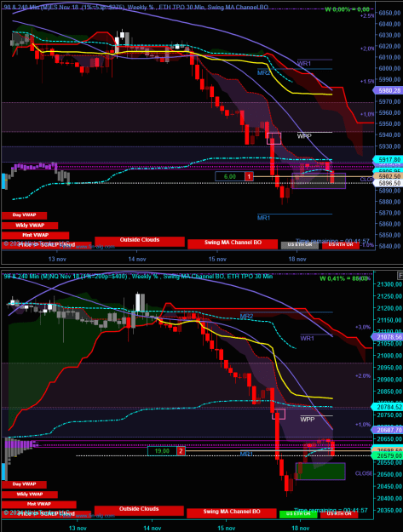Click 5917,80 cyan price marker, ES axis
This screenshot has height=532, width=403.
[388, 159]
